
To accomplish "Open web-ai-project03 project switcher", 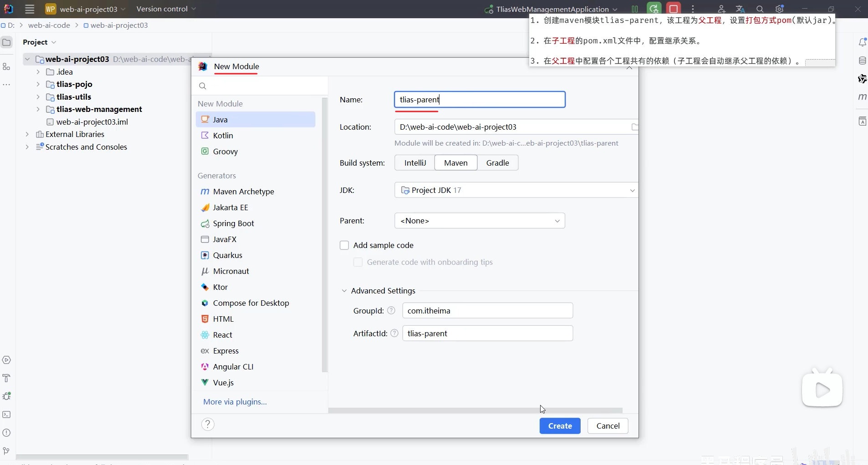I will 86,9.
